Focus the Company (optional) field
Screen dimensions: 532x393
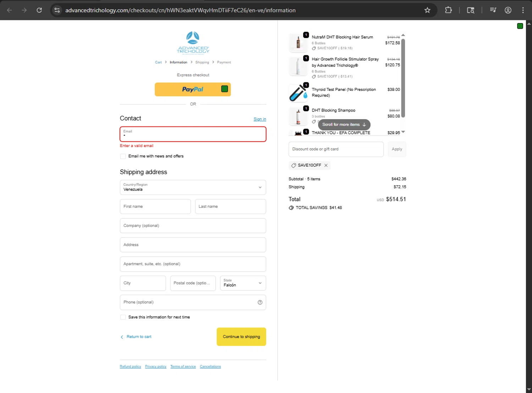tap(193, 226)
